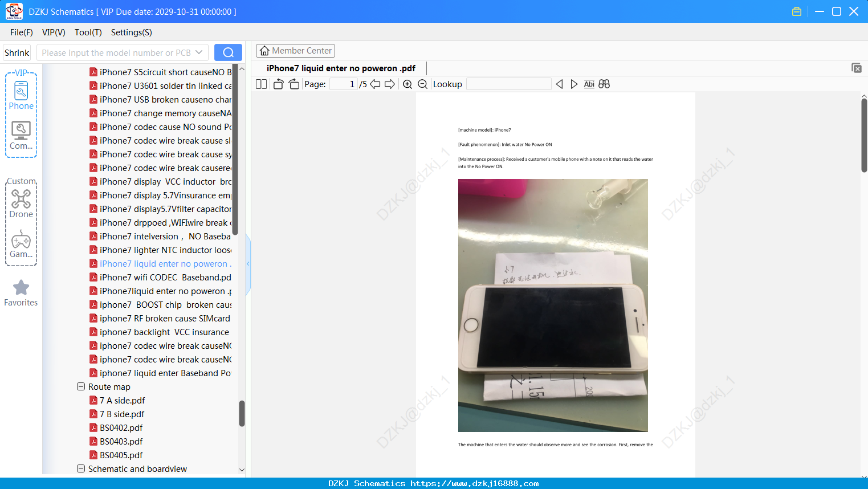Open the Phone category in sidebar

pyautogui.click(x=21, y=96)
